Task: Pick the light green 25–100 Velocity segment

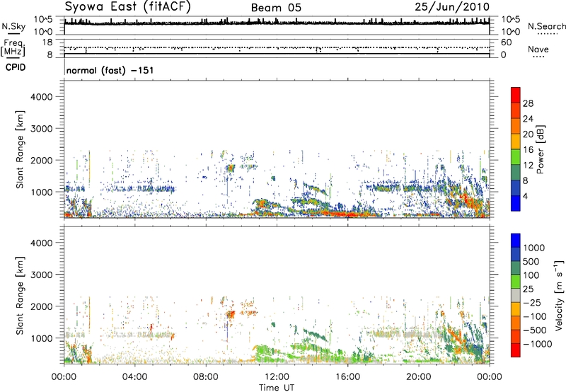Action: [x=516, y=282]
